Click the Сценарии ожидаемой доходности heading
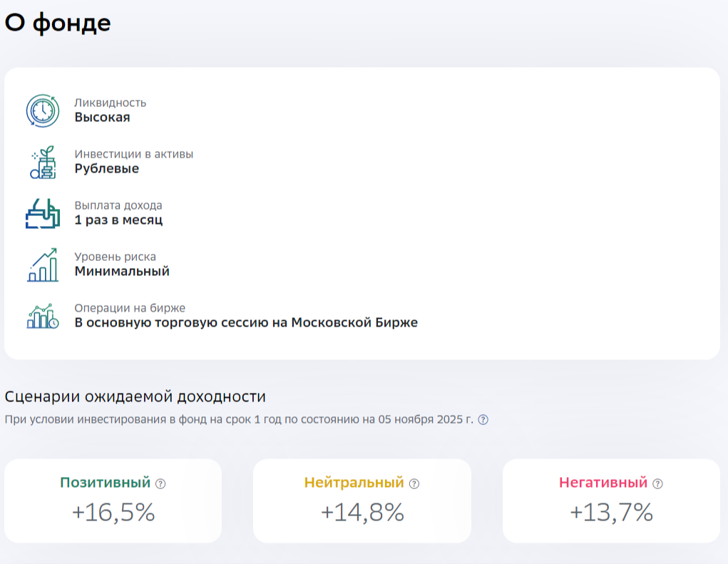Screen dimensions: 728x564 pos(135,396)
